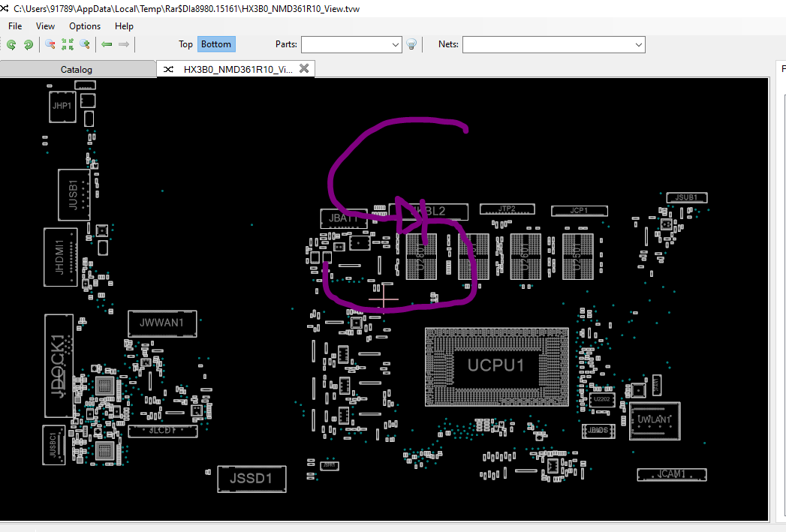The height and width of the screenshot is (532, 786).
Task: Open the File menu
Action: pyautogui.click(x=15, y=26)
